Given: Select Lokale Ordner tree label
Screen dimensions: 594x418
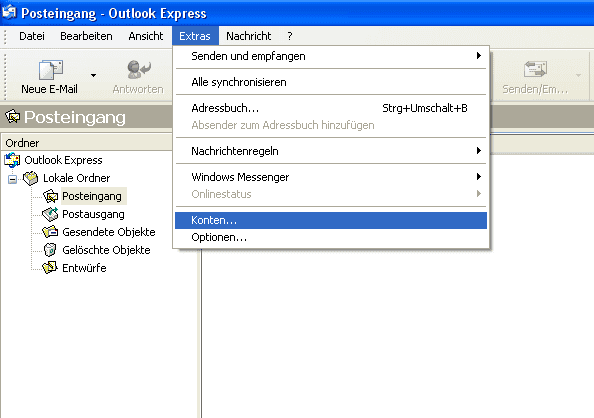Looking at the screenshot, I should pyautogui.click(x=77, y=178).
